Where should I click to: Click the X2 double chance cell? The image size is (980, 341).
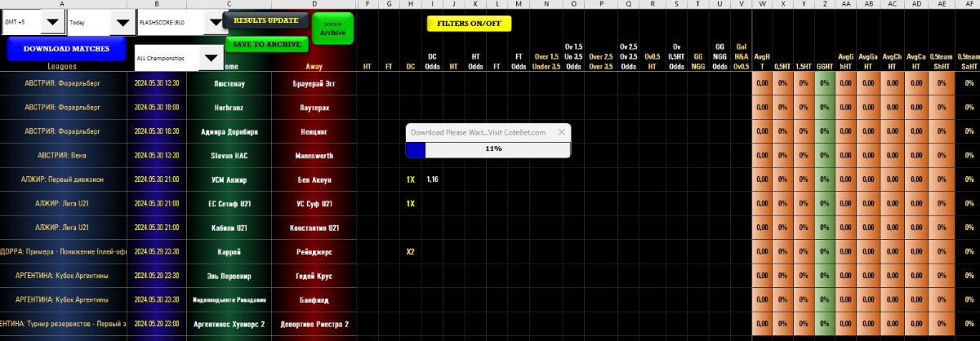(x=410, y=251)
